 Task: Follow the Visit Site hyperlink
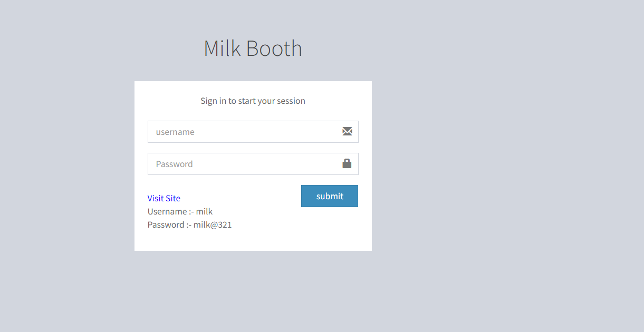164,198
